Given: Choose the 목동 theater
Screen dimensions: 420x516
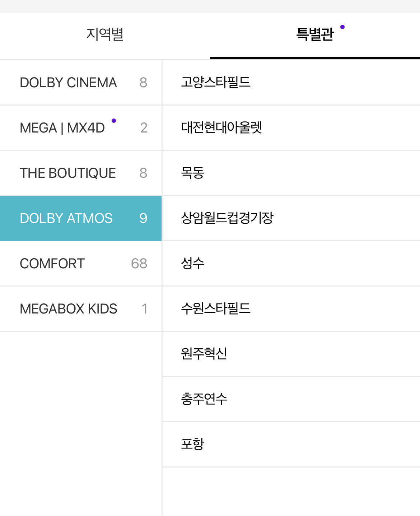Looking at the screenshot, I should [x=193, y=173].
